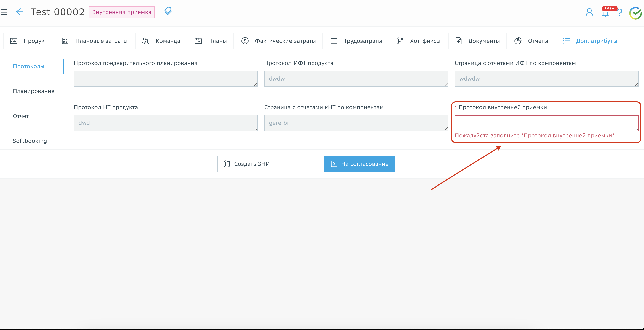644x330 pixels.
Task: Open notifications bell with 99+ badge
Action: pos(605,13)
